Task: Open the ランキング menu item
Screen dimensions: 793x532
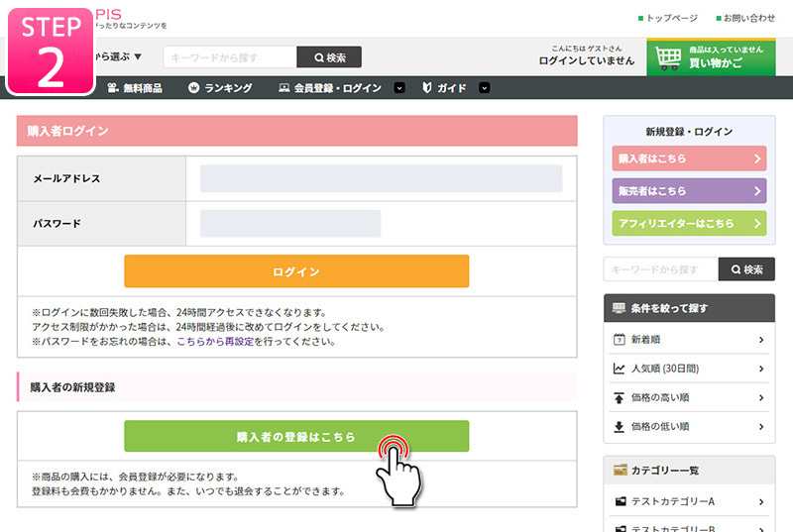Action: [x=220, y=88]
